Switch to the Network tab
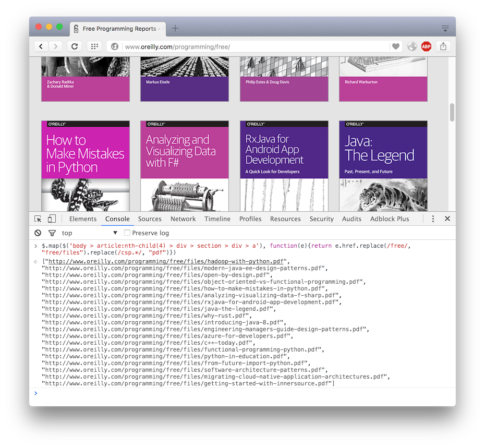The height and width of the screenshot is (448, 485). (x=183, y=219)
